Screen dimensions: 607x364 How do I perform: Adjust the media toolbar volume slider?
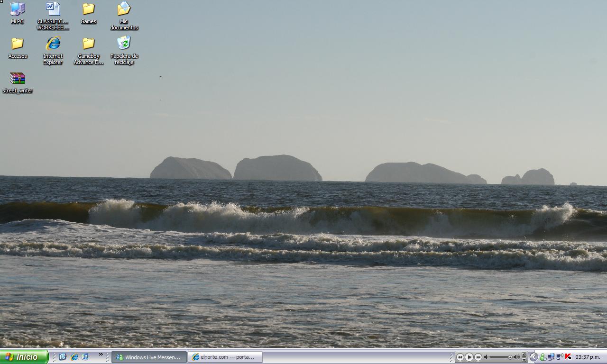(500, 357)
